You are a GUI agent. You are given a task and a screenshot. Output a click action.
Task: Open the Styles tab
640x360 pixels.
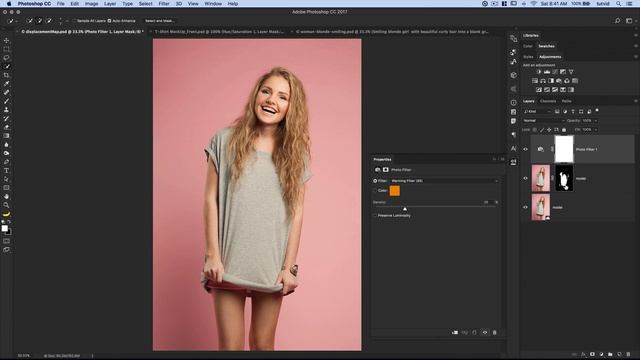528,57
